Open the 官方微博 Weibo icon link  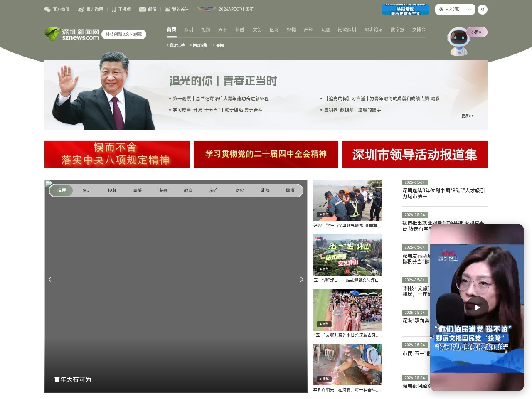click(81, 9)
